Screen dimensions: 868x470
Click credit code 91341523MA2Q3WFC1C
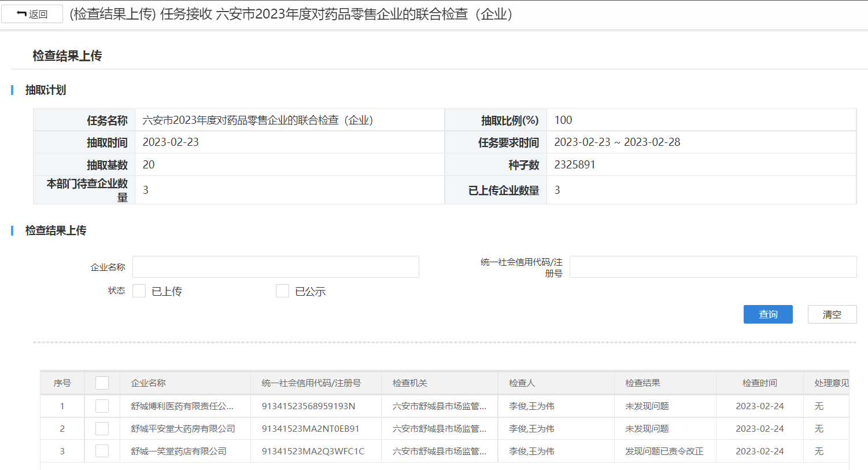coord(313,451)
